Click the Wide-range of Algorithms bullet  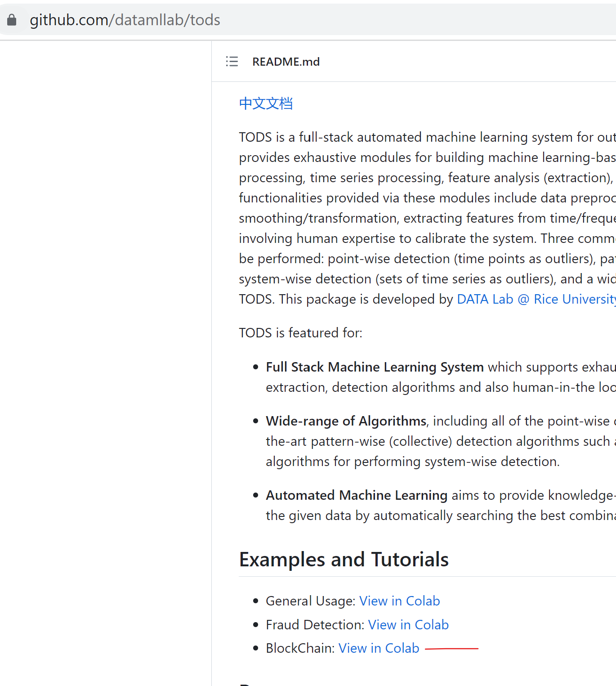pos(345,421)
